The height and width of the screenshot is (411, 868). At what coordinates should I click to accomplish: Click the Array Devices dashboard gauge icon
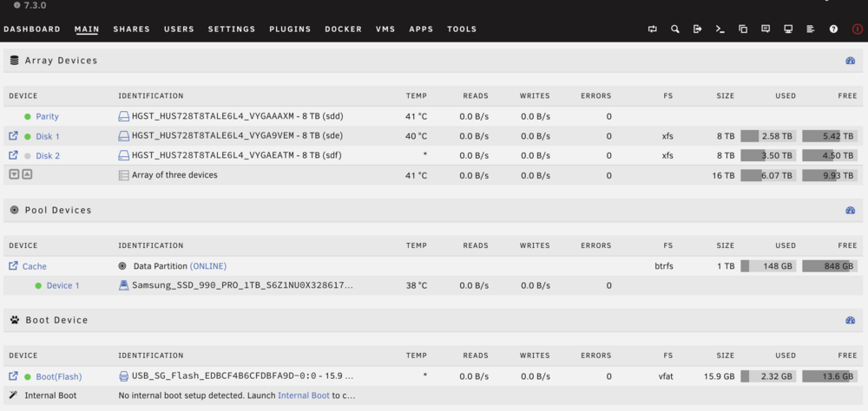[851, 61]
